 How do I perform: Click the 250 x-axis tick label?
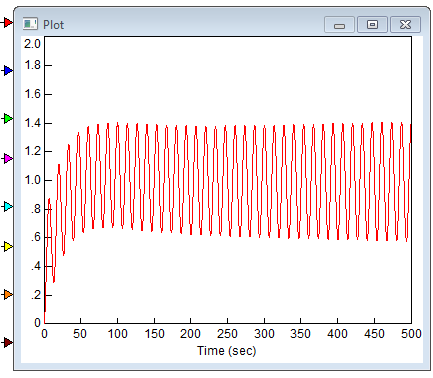coord(227,334)
